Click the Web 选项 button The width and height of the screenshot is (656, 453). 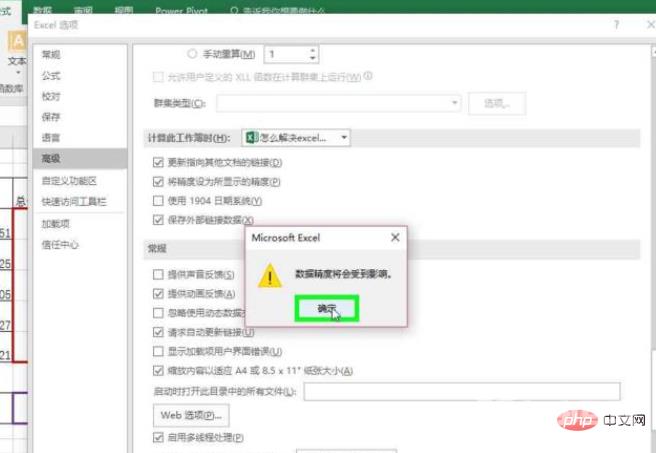[190, 414]
